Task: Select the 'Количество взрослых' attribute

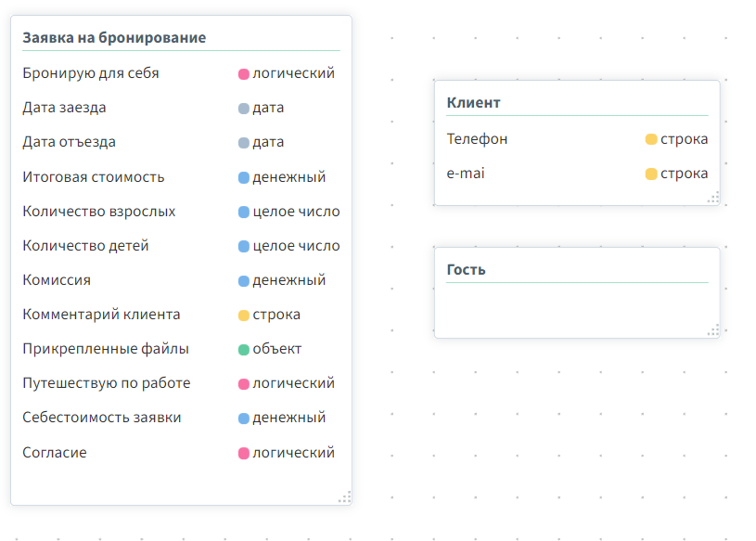Action: coord(98,212)
